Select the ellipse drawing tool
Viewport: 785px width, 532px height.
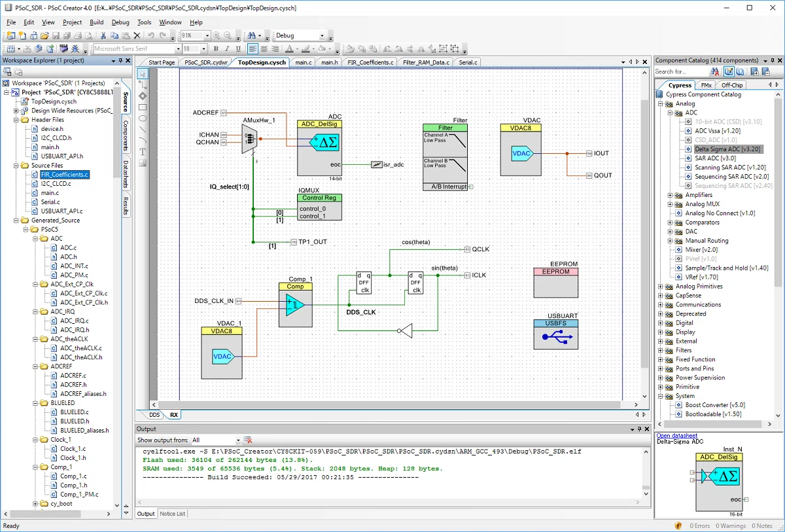[143, 118]
